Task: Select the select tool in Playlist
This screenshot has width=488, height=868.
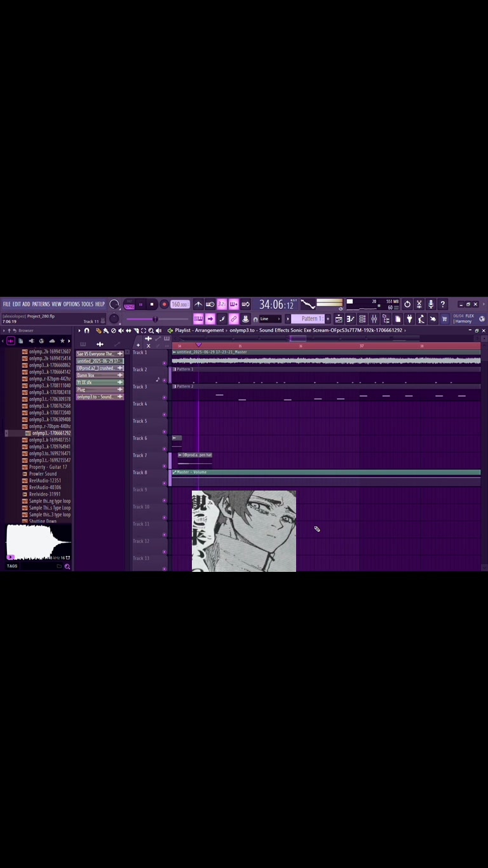Action: pos(143,330)
